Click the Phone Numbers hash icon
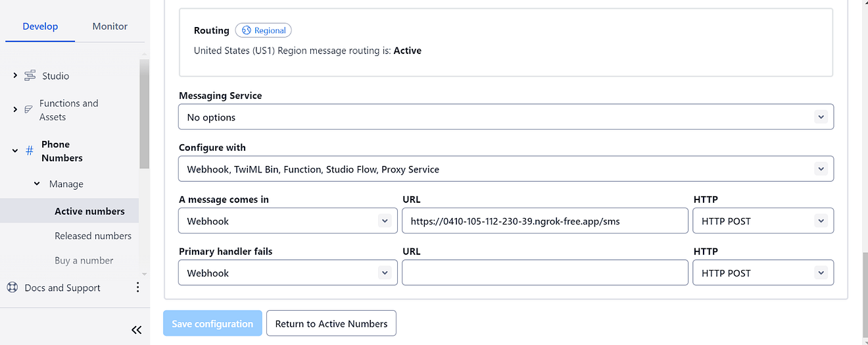The width and height of the screenshot is (868, 345). 30,151
